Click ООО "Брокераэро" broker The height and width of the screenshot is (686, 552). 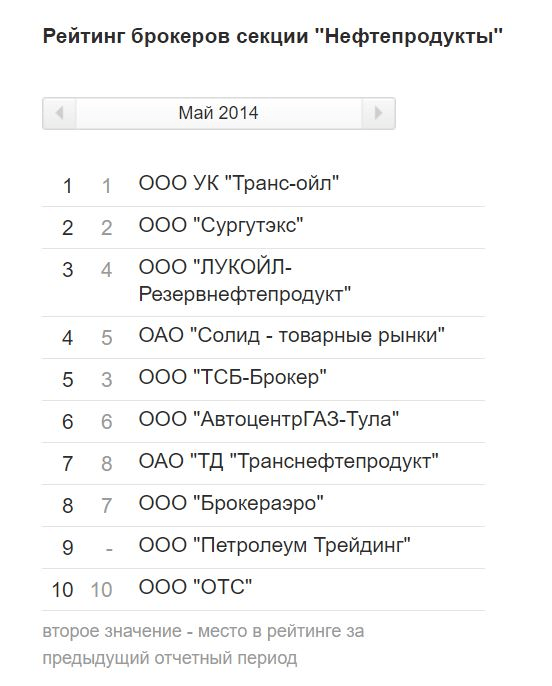(231, 504)
